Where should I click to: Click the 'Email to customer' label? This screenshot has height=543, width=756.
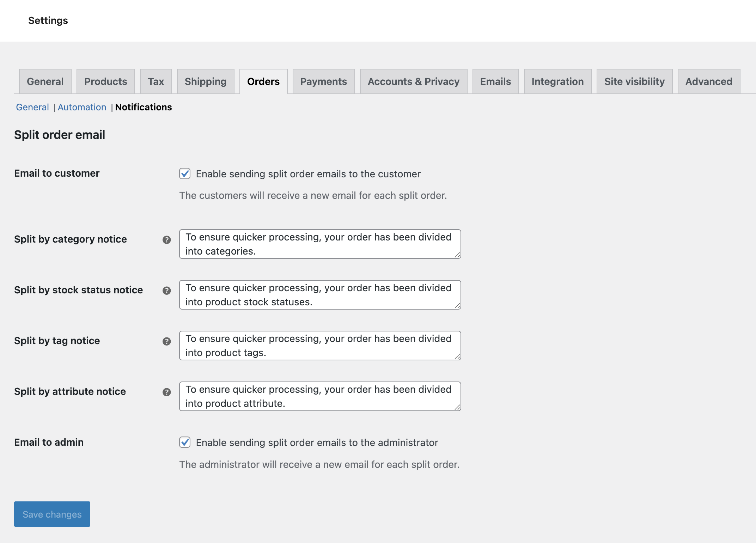57,173
